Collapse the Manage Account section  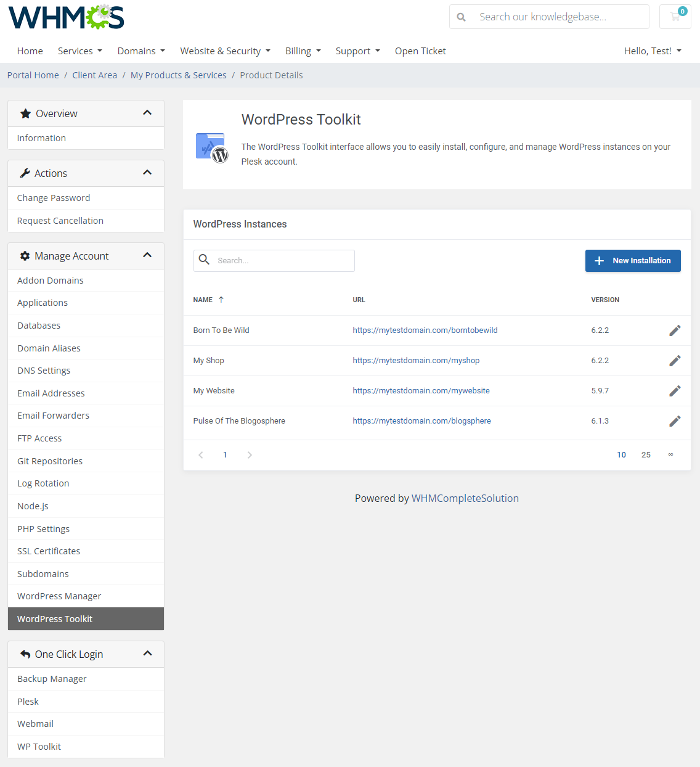[147, 255]
